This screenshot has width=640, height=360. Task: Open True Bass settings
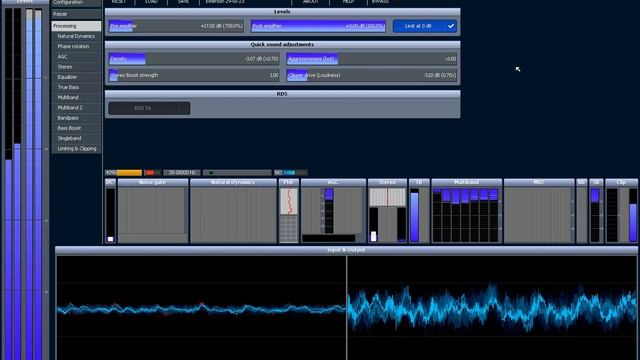(76, 87)
